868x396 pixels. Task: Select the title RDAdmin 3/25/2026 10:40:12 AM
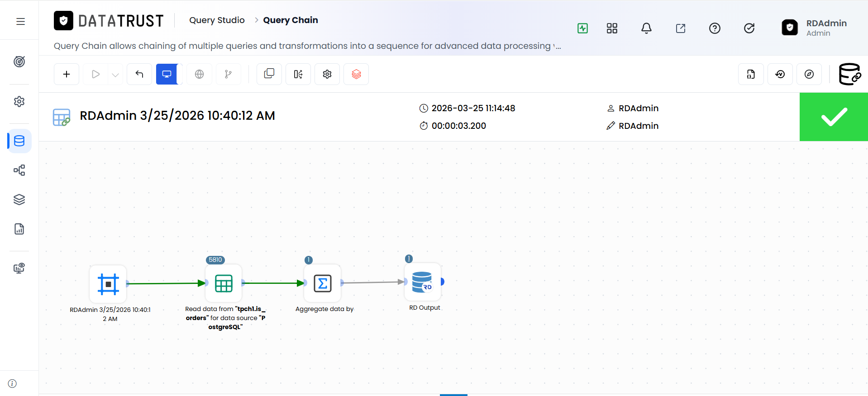pyautogui.click(x=177, y=116)
